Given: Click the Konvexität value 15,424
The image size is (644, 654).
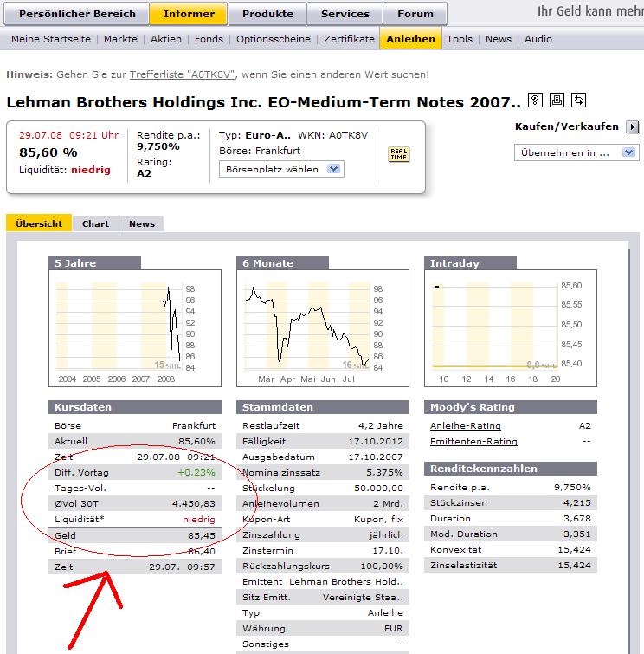Looking at the screenshot, I should (575, 550).
